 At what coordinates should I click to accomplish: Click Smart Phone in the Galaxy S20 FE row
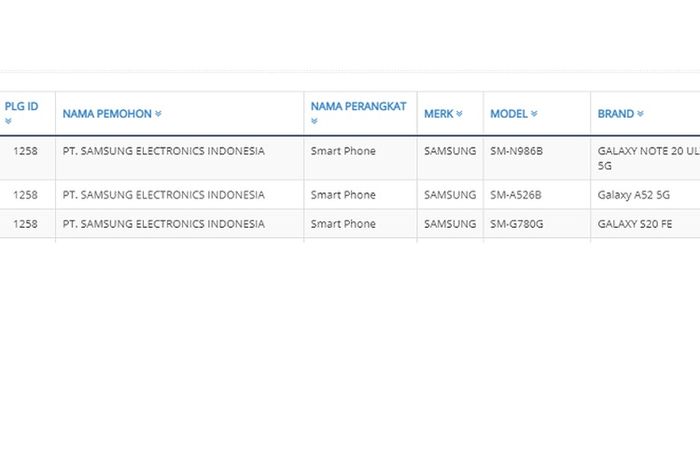[x=343, y=224]
